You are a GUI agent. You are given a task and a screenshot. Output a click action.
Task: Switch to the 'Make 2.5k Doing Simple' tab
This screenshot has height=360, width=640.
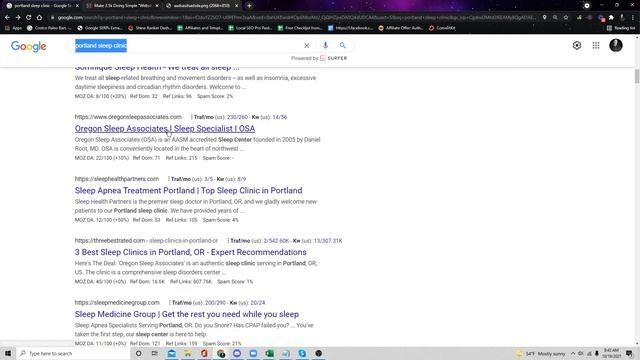coord(122,6)
